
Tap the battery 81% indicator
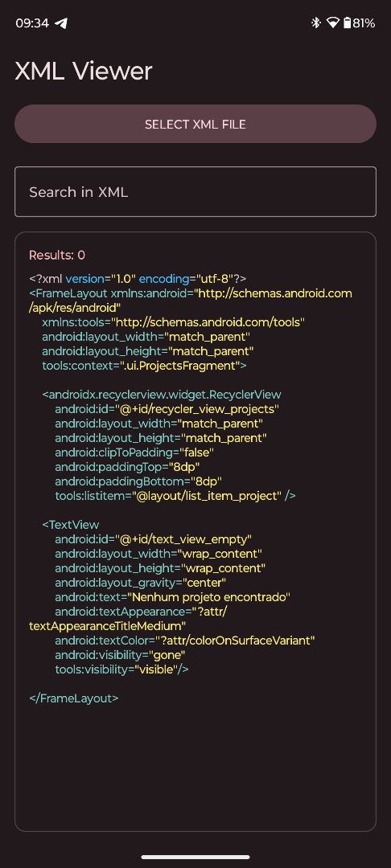pos(359,23)
